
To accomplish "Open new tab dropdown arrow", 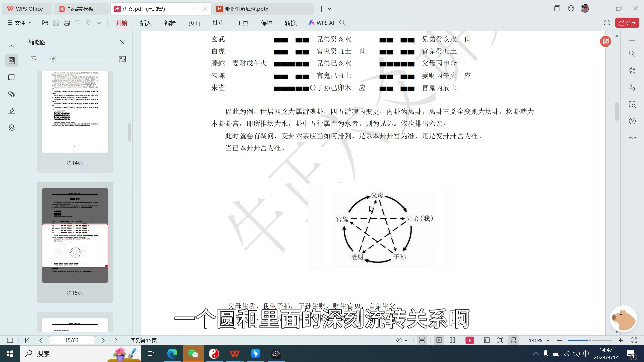I will click(330, 9).
